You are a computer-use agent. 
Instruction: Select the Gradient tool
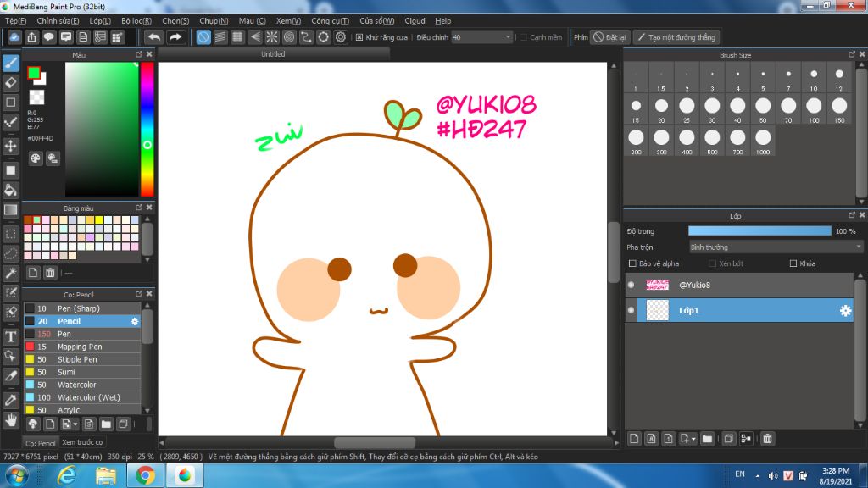tap(10, 210)
